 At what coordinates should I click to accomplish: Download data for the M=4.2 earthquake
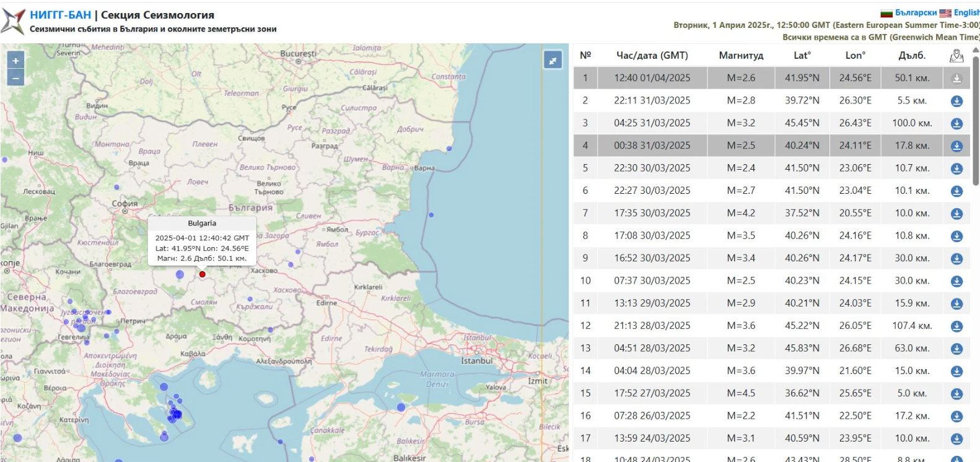956,214
